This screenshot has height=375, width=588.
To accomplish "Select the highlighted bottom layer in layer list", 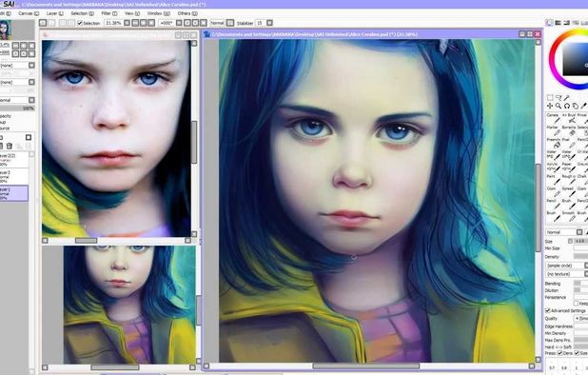I will pyautogui.click(x=14, y=193).
